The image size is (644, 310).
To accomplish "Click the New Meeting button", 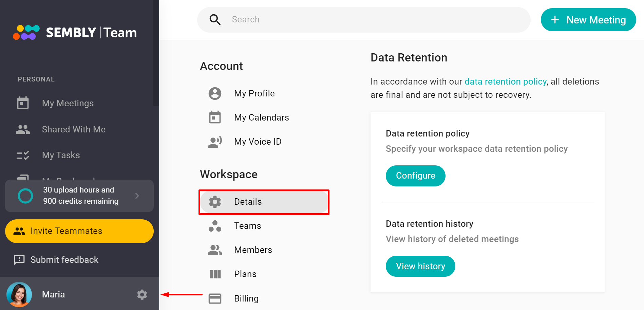I will [x=588, y=20].
